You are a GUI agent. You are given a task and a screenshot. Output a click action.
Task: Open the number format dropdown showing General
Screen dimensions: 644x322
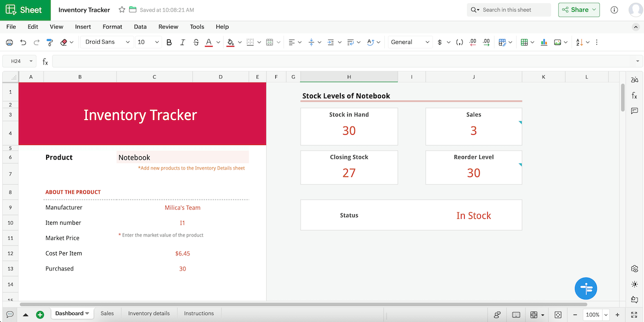pyautogui.click(x=410, y=42)
